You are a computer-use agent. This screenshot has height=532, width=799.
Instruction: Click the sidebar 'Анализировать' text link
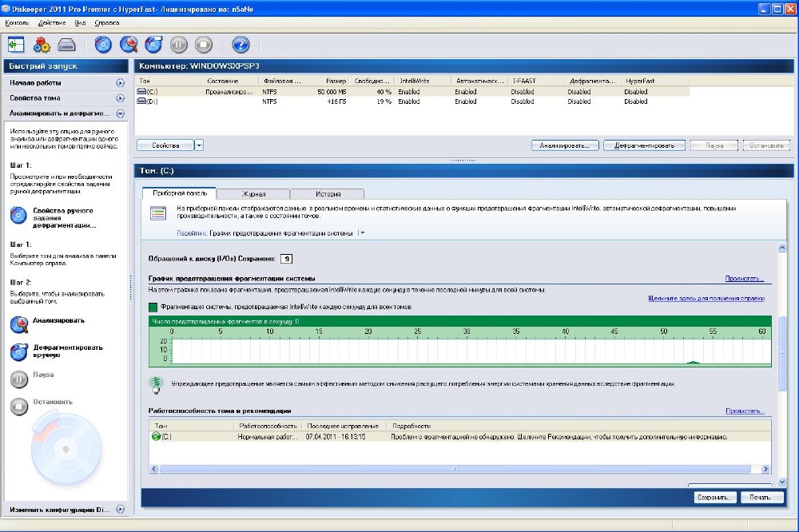pyautogui.click(x=58, y=320)
